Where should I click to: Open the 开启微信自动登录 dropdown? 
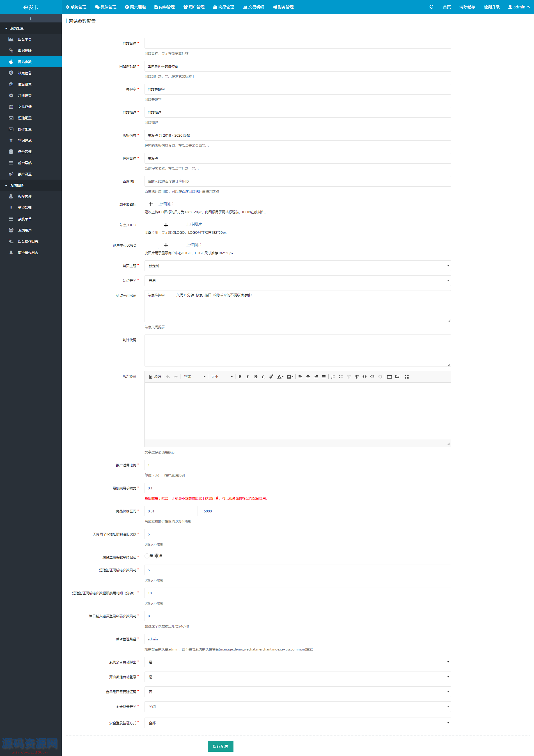[x=298, y=677]
